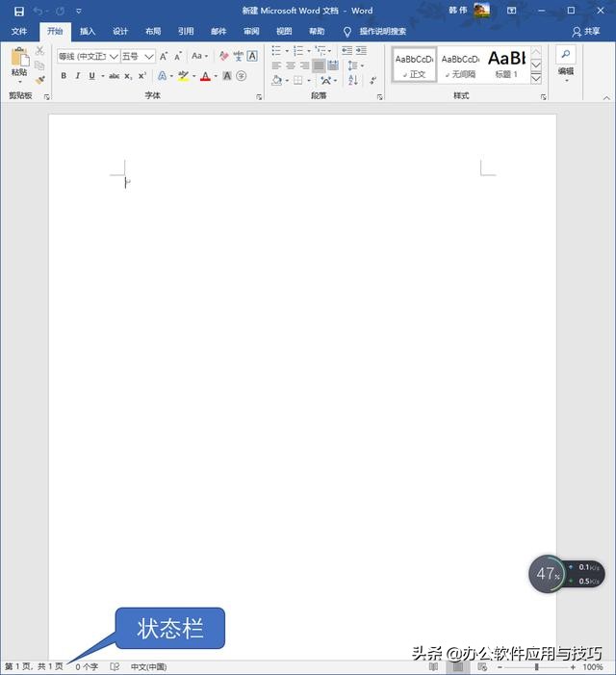Open the line spacing dropdown

click(x=356, y=65)
